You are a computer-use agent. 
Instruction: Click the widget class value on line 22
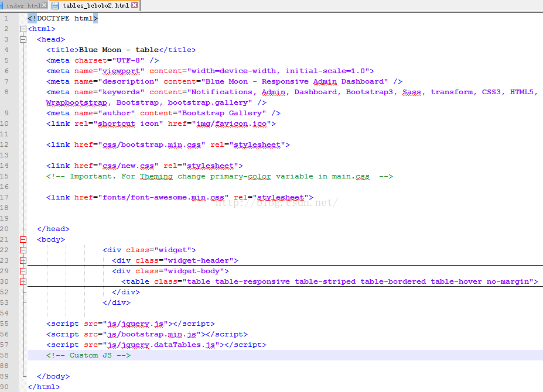pyautogui.click(x=173, y=250)
